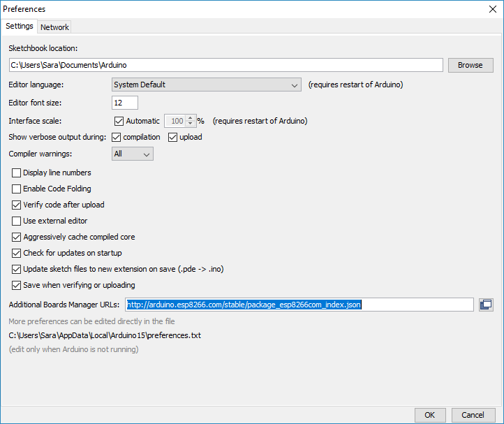Open the Compiler warnings dropdown

[133, 154]
